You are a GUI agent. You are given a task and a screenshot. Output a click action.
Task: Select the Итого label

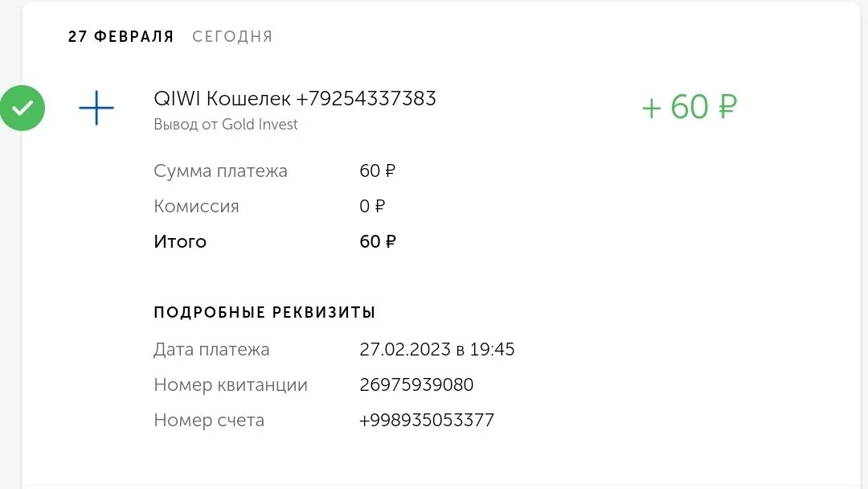coord(180,241)
